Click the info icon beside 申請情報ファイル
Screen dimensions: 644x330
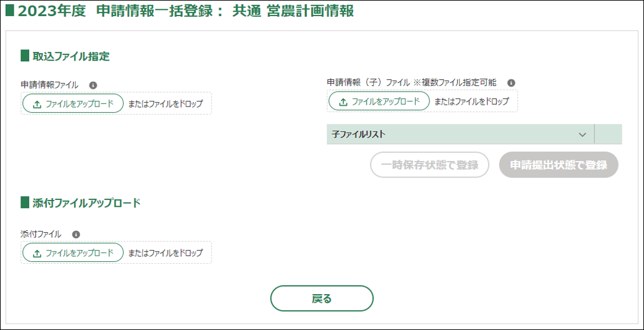tap(93, 85)
